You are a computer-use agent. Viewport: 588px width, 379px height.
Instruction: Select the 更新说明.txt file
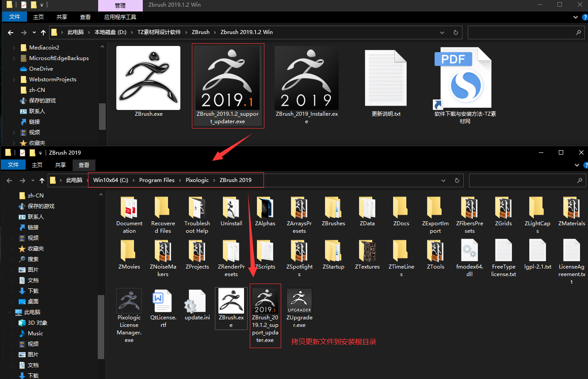point(386,83)
